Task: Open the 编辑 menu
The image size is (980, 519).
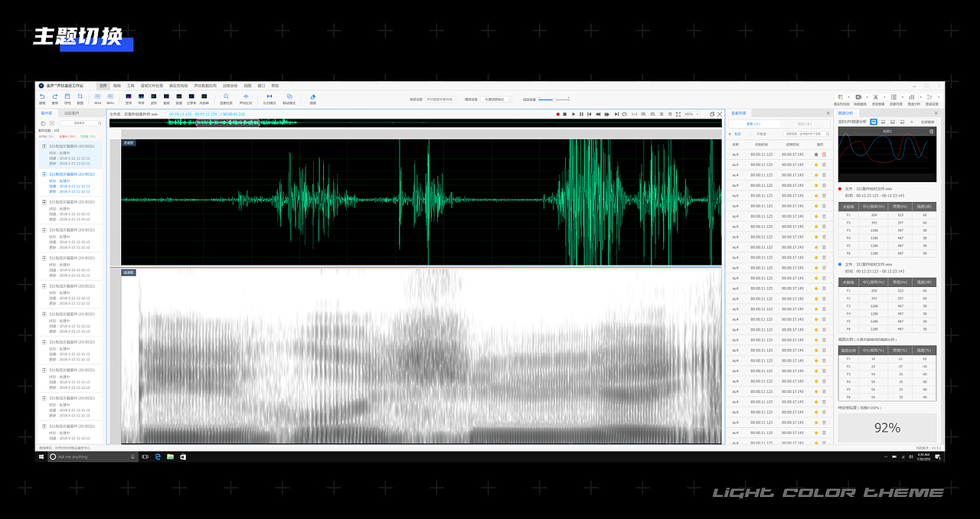Action: coord(117,86)
